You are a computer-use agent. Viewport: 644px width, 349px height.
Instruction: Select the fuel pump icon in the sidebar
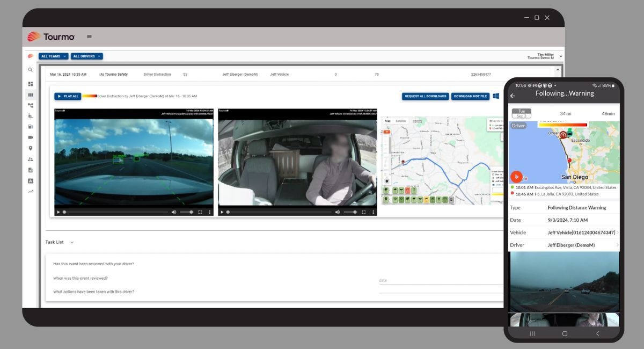click(31, 126)
